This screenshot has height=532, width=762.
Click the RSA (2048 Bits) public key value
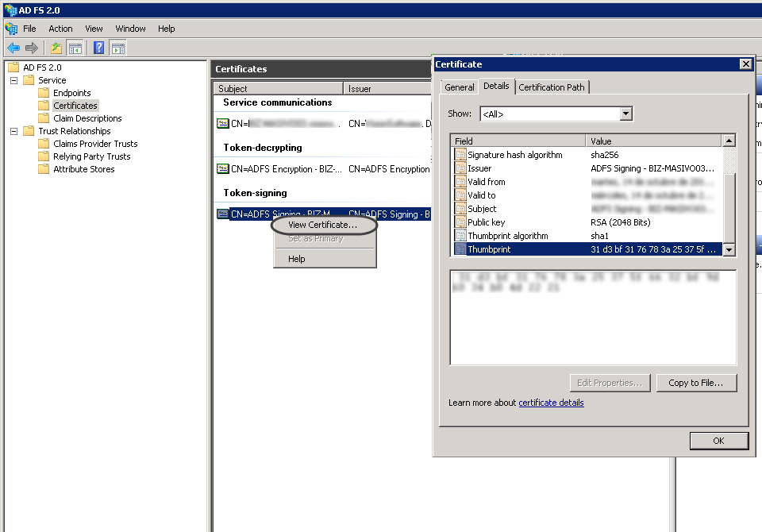point(621,222)
